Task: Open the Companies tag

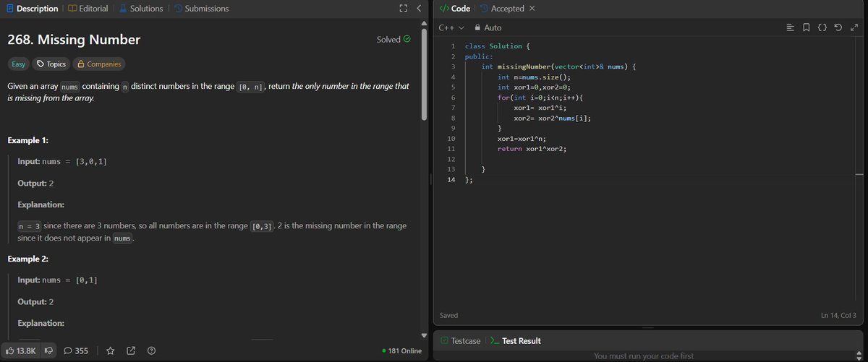Action: 99,64
